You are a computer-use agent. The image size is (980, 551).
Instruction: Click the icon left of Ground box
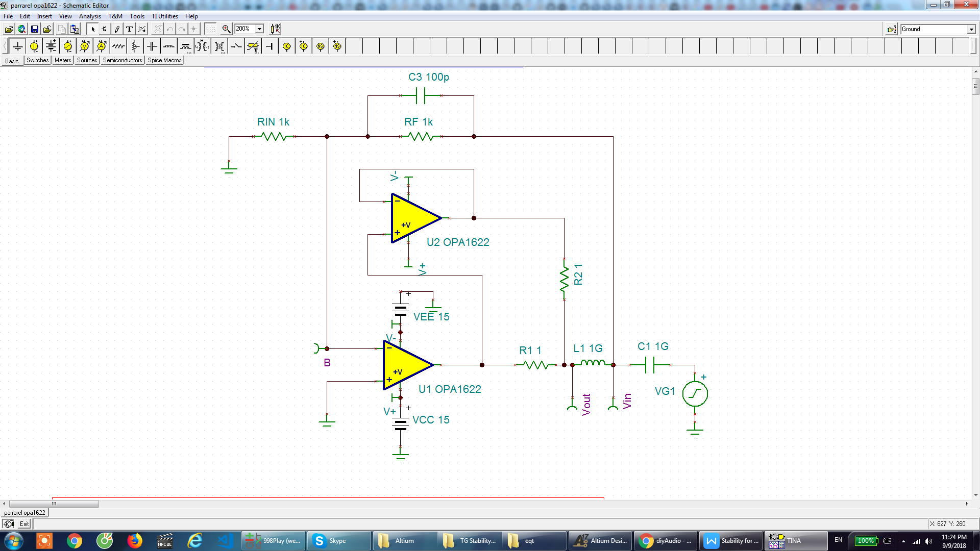(x=891, y=30)
